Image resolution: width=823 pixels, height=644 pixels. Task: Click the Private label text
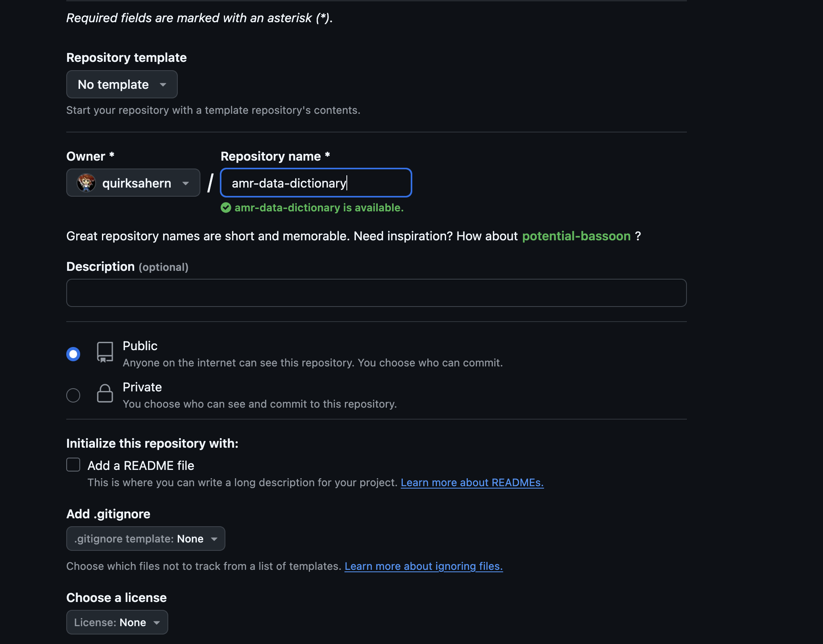142,387
